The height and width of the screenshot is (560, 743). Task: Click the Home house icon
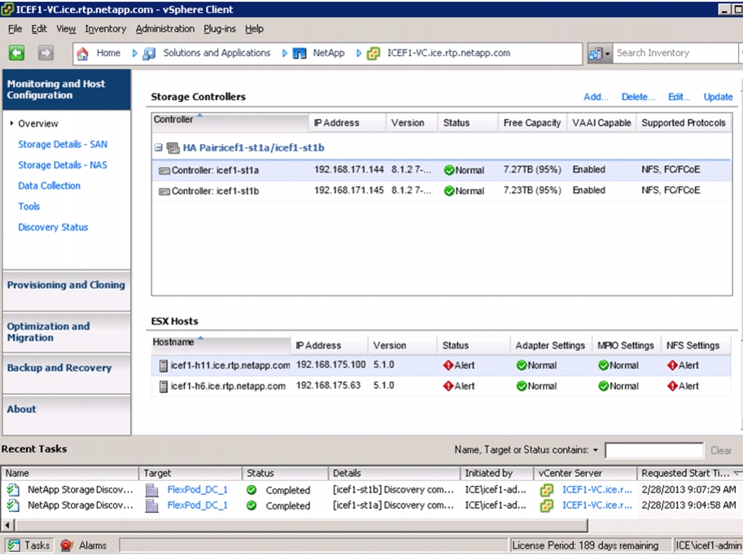[82, 54]
